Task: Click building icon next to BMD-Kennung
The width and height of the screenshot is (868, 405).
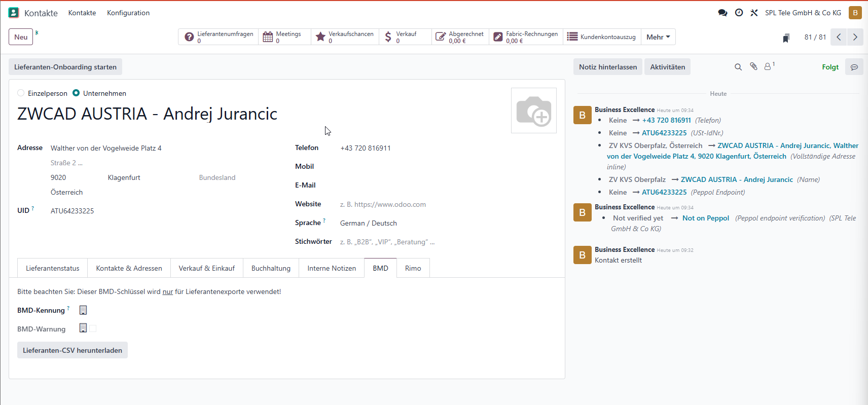Action: [x=83, y=310]
